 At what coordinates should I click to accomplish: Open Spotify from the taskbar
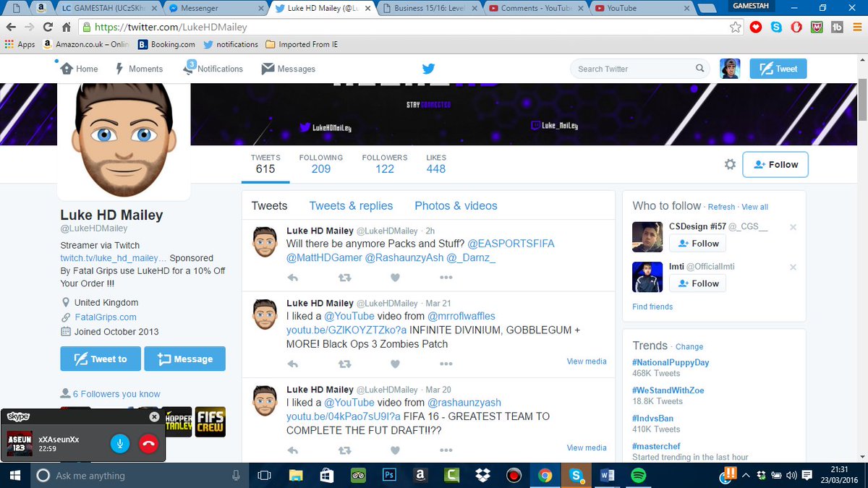point(638,476)
